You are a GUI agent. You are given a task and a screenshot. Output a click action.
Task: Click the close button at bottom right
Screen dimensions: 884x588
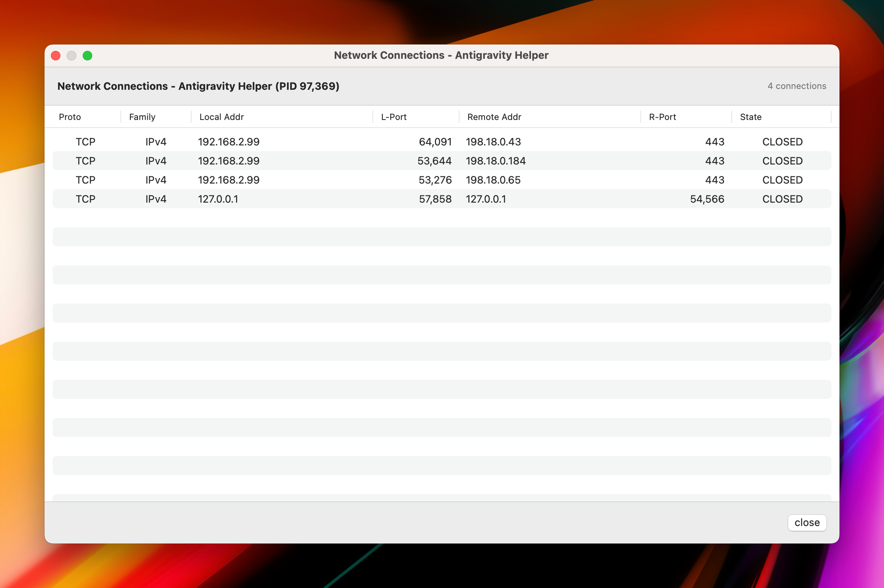point(807,522)
